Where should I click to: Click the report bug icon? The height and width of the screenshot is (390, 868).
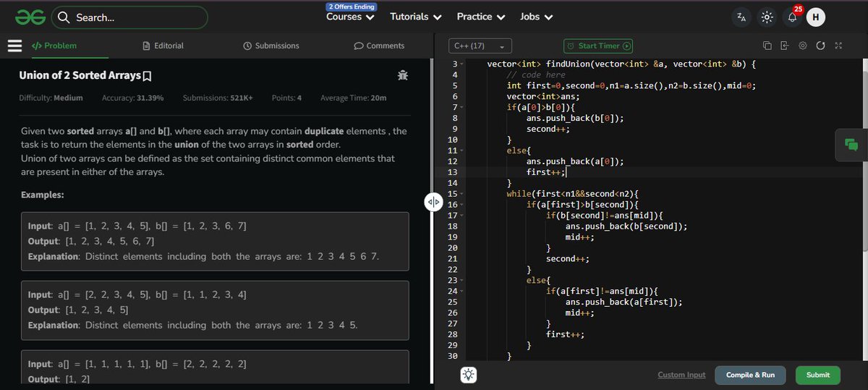pos(403,75)
